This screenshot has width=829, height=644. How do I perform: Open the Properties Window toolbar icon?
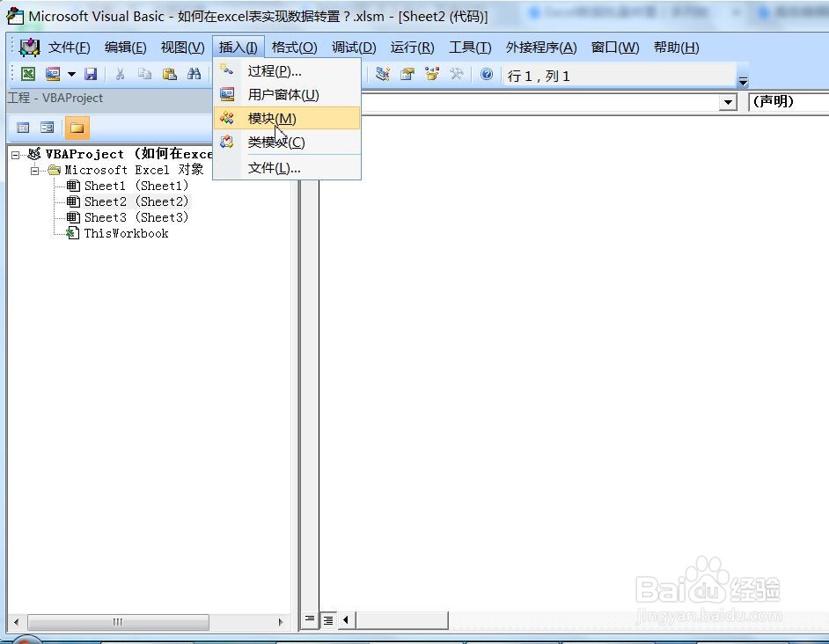click(x=407, y=74)
